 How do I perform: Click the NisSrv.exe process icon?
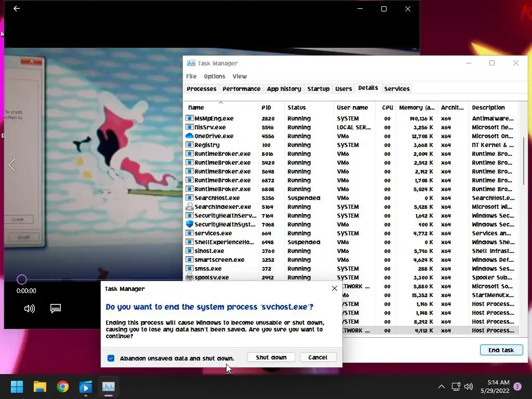[189, 127]
